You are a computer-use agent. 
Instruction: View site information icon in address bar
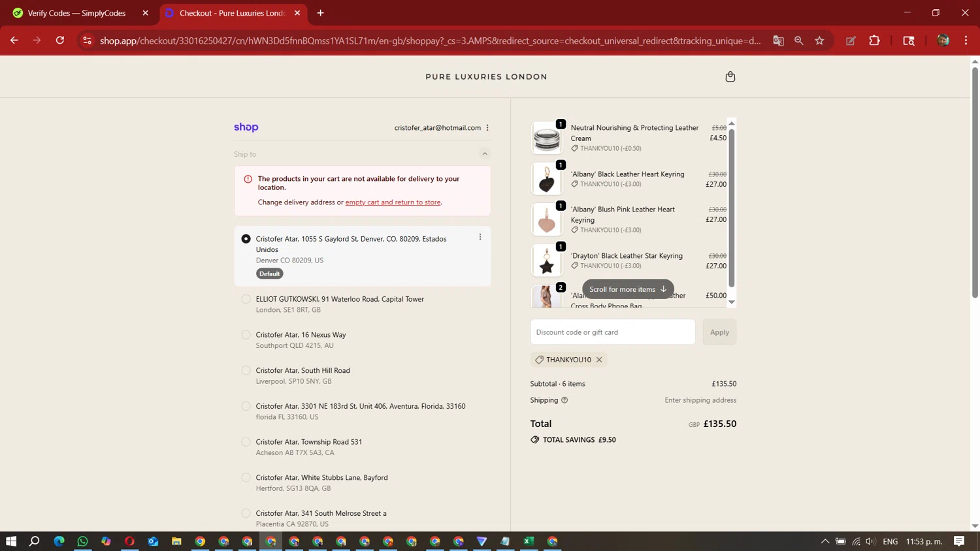pos(87,40)
